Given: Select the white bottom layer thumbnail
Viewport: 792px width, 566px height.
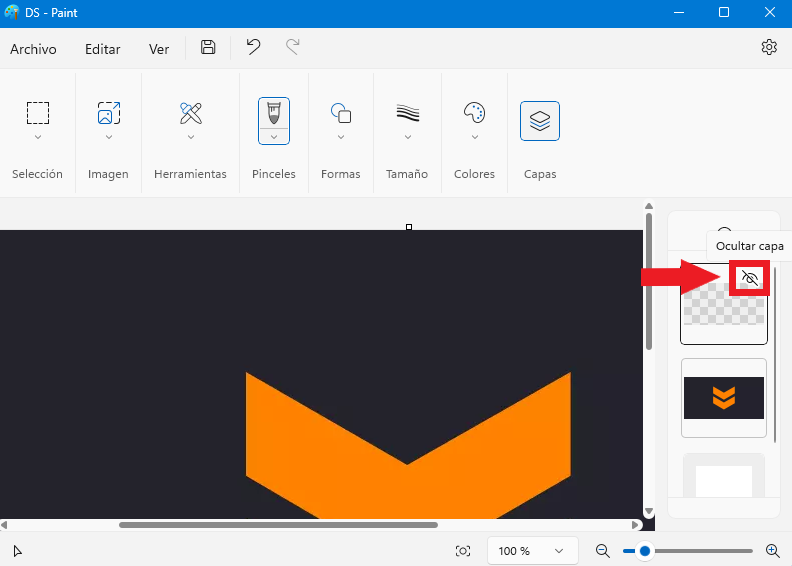Looking at the screenshot, I should point(724,476).
